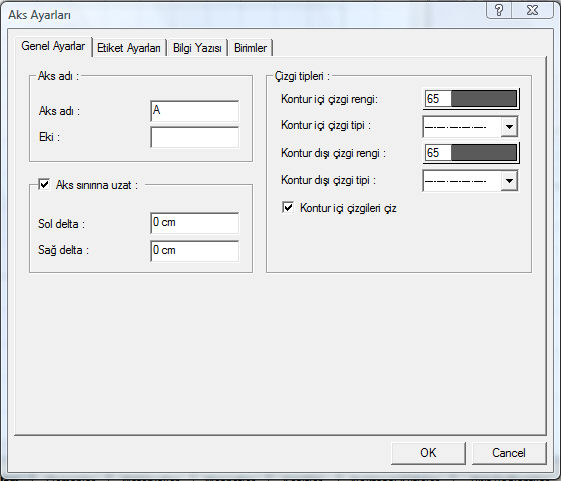Click the Sağ delta value field
Image resolution: width=561 pixels, height=481 pixels.
click(x=195, y=251)
